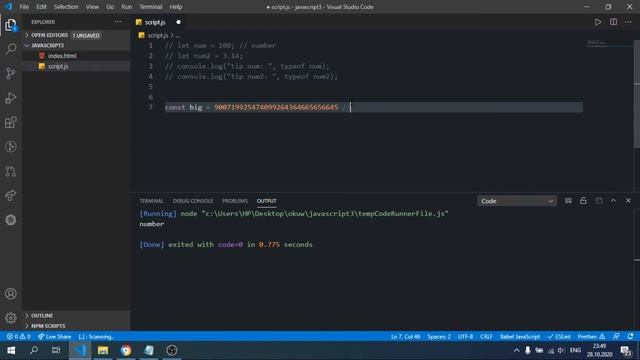
Task: Open the feedback icon in status bar
Action: pyautogui.click(x=616, y=337)
